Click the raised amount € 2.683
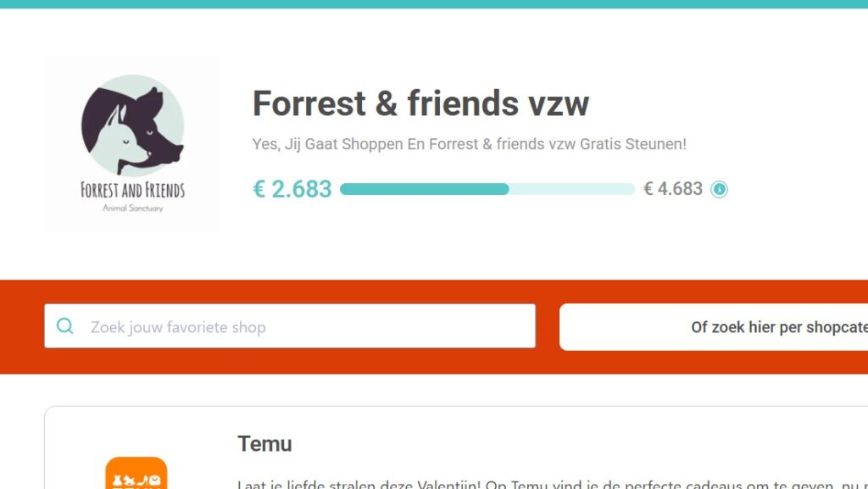Image resolution: width=868 pixels, height=489 pixels. coord(292,189)
